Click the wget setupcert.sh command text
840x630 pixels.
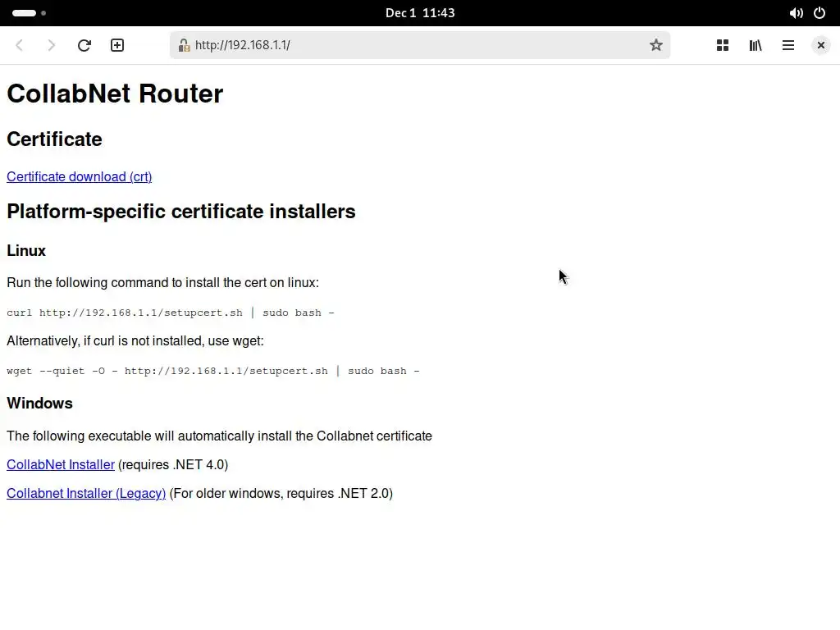(213, 371)
